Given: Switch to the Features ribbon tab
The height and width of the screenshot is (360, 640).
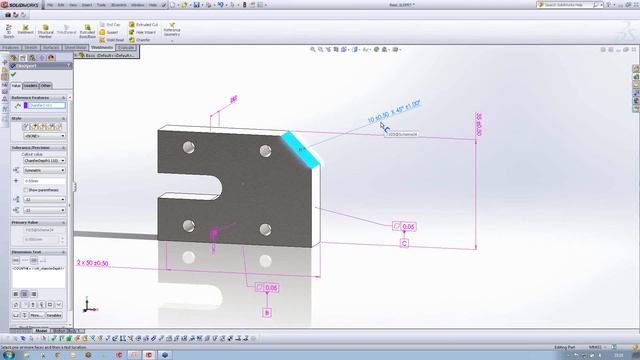Looking at the screenshot, I should [11, 48].
